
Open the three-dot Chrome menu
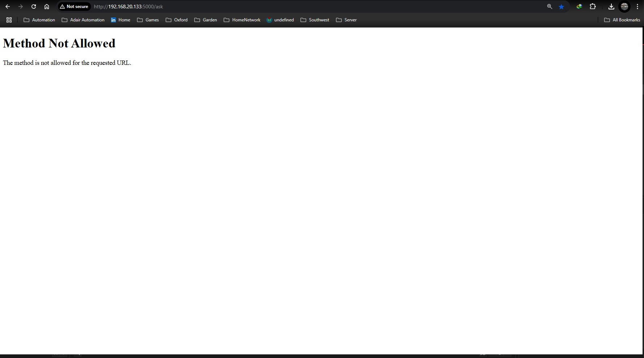coord(637,7)
